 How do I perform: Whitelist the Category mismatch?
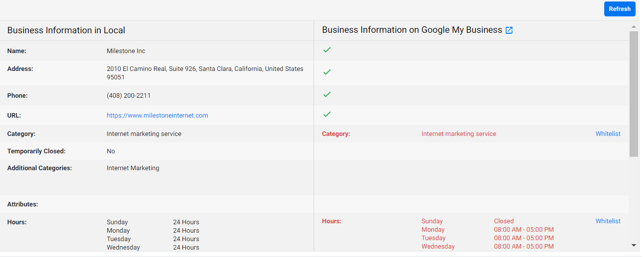tap(608, 134)
